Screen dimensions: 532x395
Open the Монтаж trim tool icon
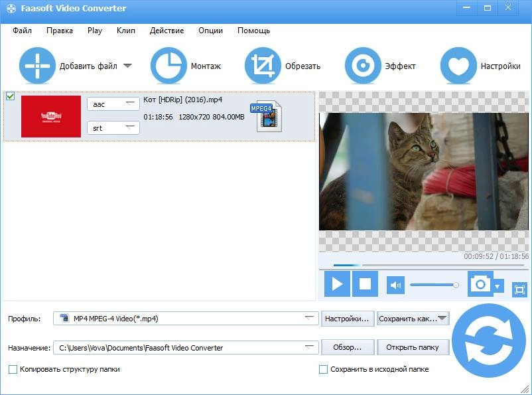[168, 66]
